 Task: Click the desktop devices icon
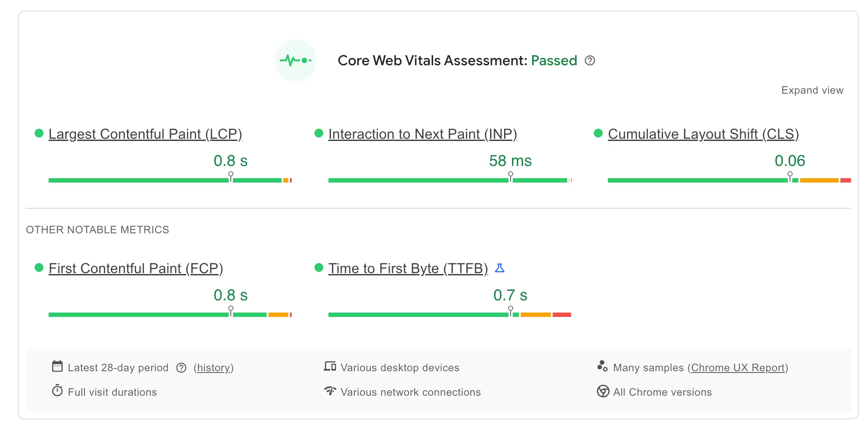pyautogui.click(x=330, y=366)
